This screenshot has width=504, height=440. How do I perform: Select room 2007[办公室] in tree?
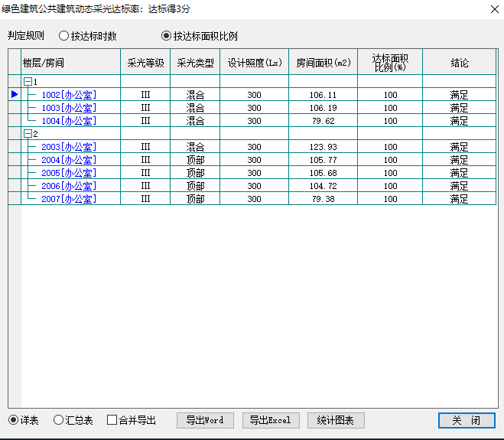point(69,199)
